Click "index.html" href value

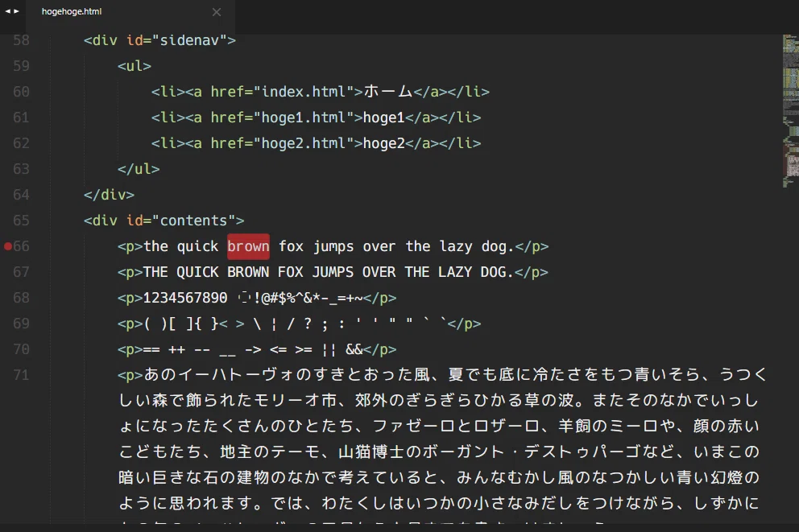click(304, 92)
